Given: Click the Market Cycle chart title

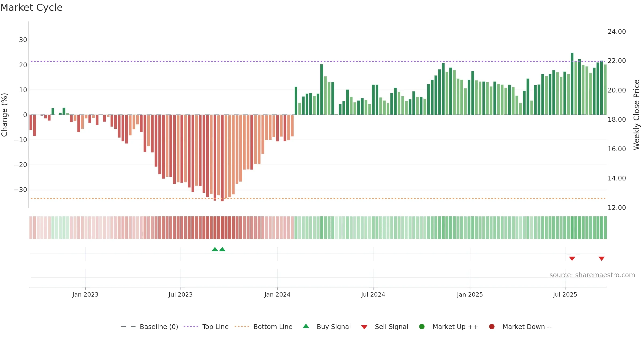Looking at the screenshot, I should point(31,8).
